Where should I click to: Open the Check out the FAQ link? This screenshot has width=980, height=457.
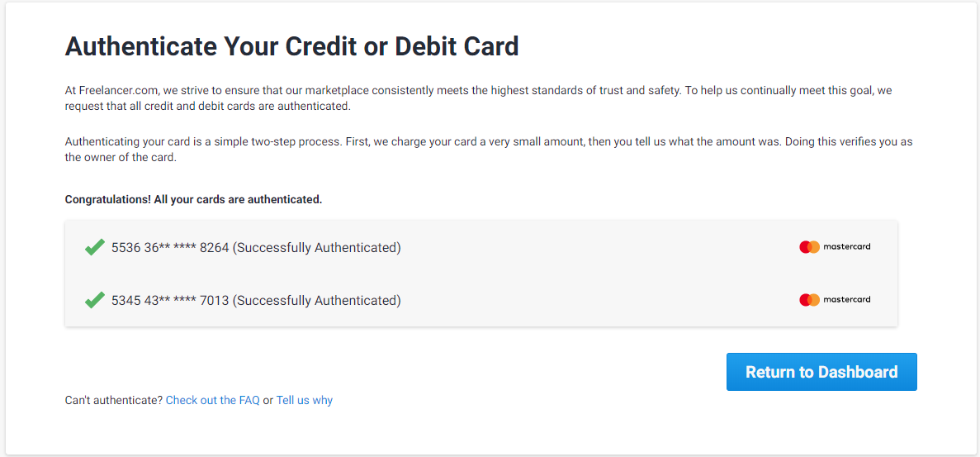213,400
